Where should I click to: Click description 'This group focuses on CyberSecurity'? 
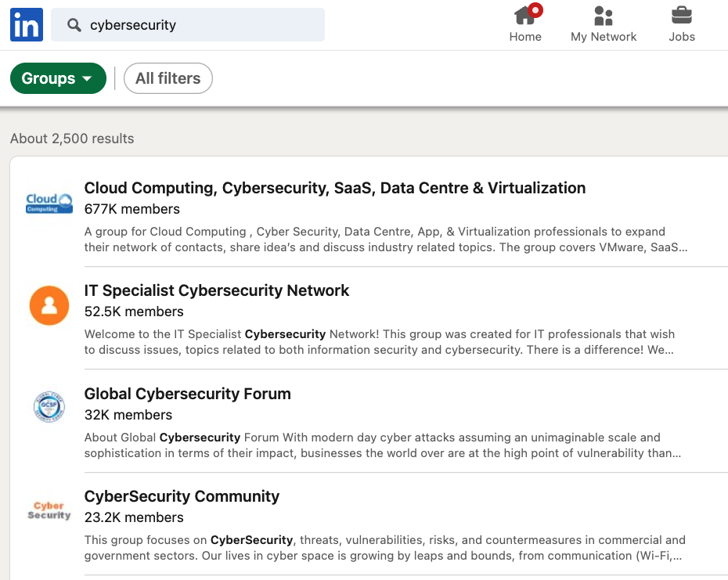coord(385,547)
